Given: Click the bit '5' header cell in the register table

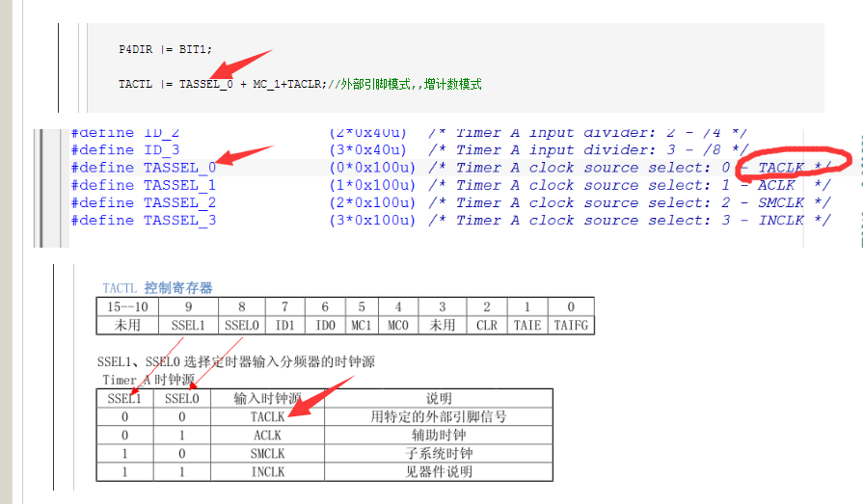Looking at the screenshot, I should (361, 307).
